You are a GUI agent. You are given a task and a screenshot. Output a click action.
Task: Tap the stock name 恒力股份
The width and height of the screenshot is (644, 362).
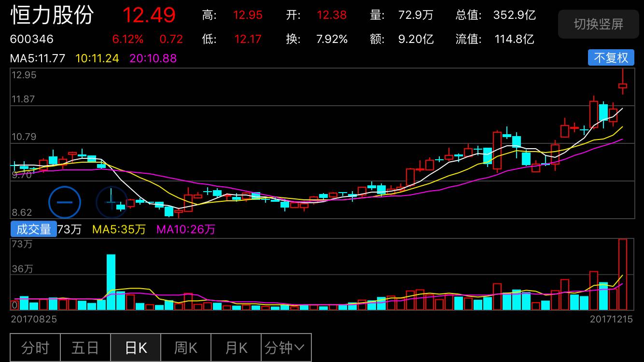[52, 15]
